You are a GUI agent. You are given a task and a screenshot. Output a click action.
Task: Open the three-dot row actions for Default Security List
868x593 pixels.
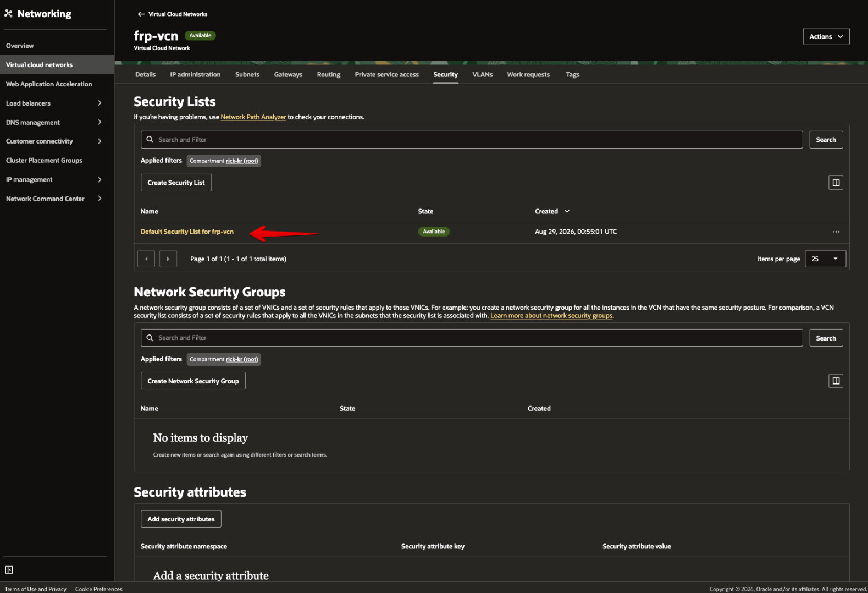pos(836,232)
